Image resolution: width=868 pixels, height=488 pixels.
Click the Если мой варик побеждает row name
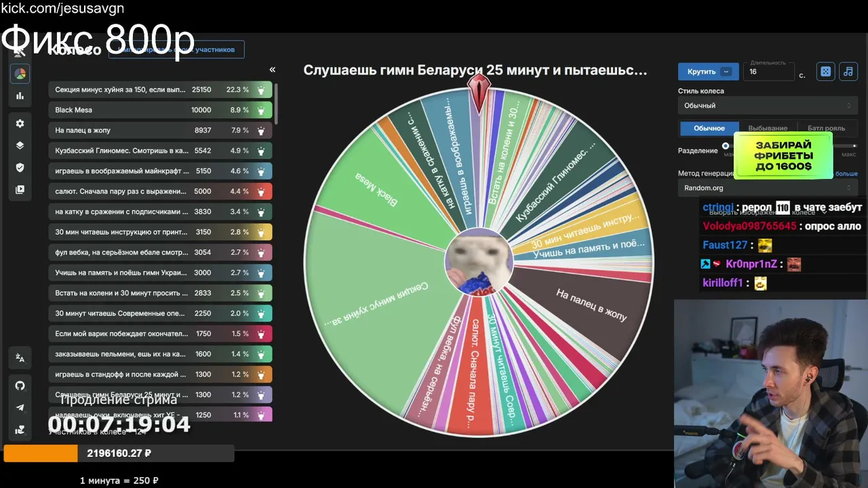(x=121, y=333)
